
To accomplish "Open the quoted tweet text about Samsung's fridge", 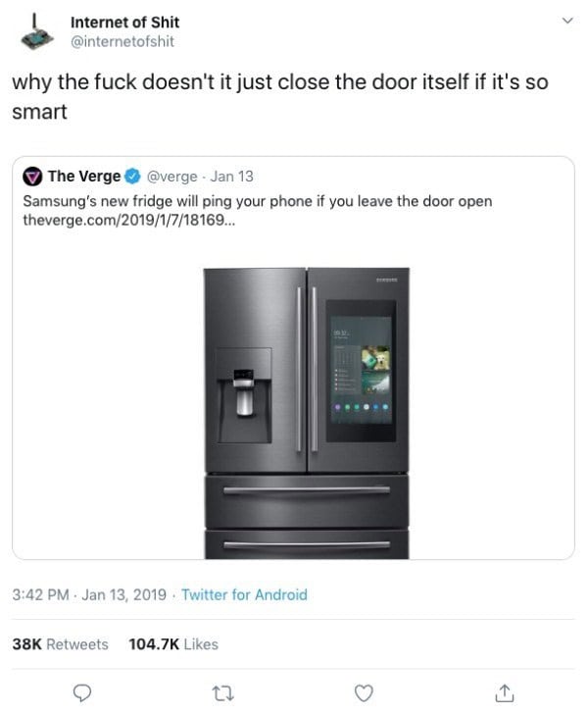I will [x=258, y=201].
